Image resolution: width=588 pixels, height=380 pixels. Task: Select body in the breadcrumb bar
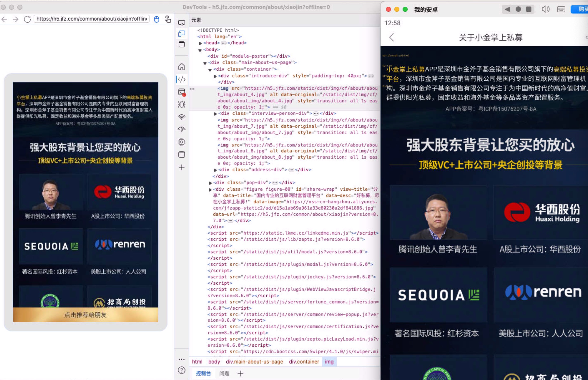(214, 361)
